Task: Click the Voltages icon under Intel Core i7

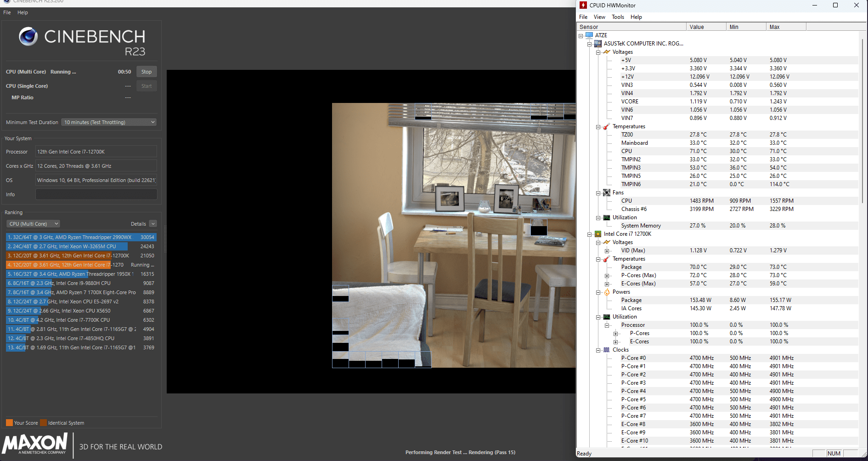Action: coord(607,242)
